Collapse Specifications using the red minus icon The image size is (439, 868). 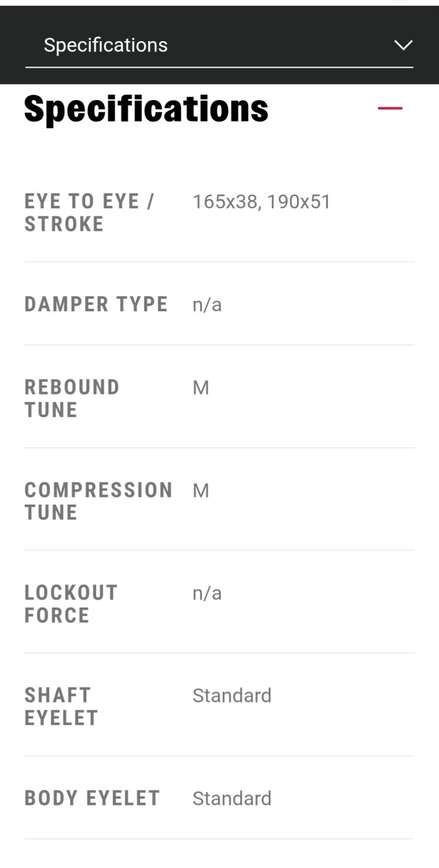tap(390, 108)
